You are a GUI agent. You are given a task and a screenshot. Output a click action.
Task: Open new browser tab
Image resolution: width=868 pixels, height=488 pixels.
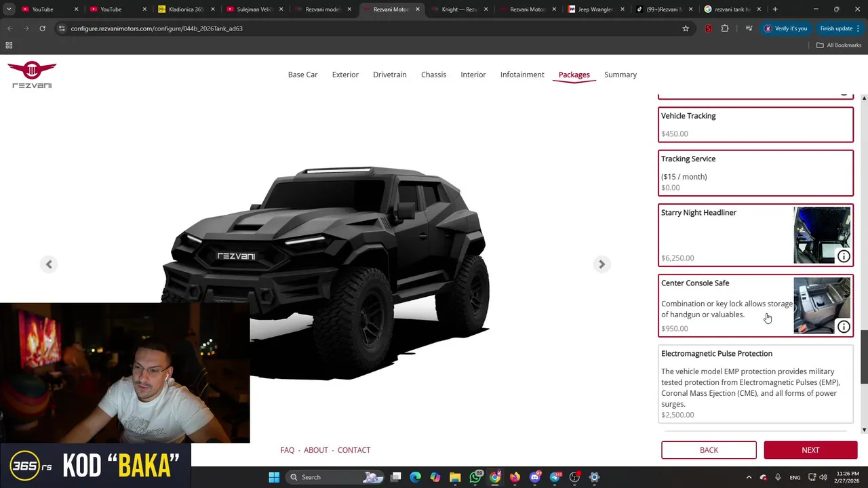point(775,9)
